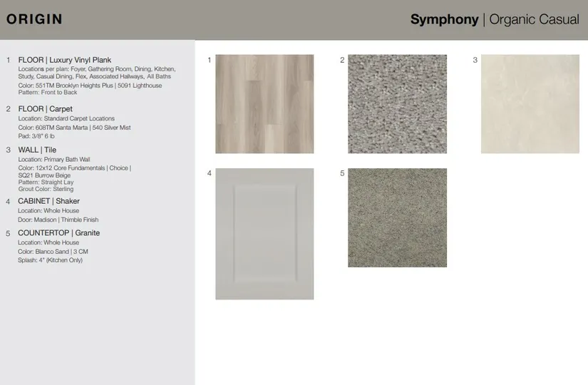The image size is (588, 385).
Task: Click the Brooklyn Heights Plus color line
Action: click(x=90, y=86)
